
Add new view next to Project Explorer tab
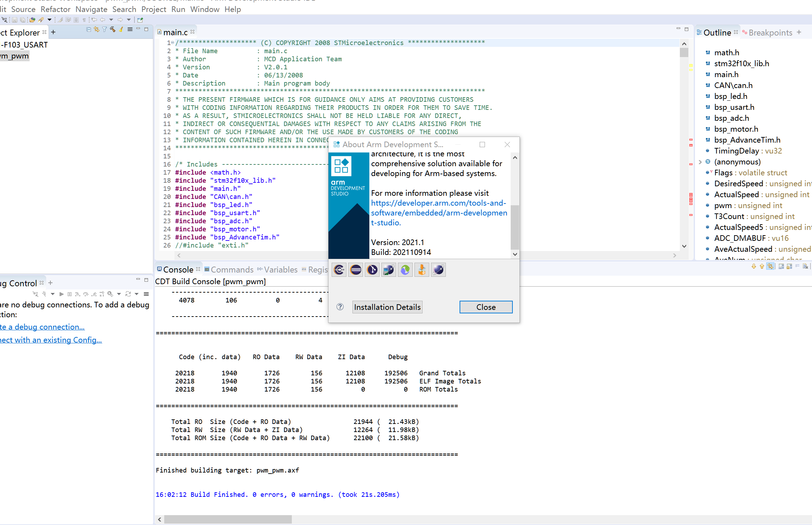[53, 32]
